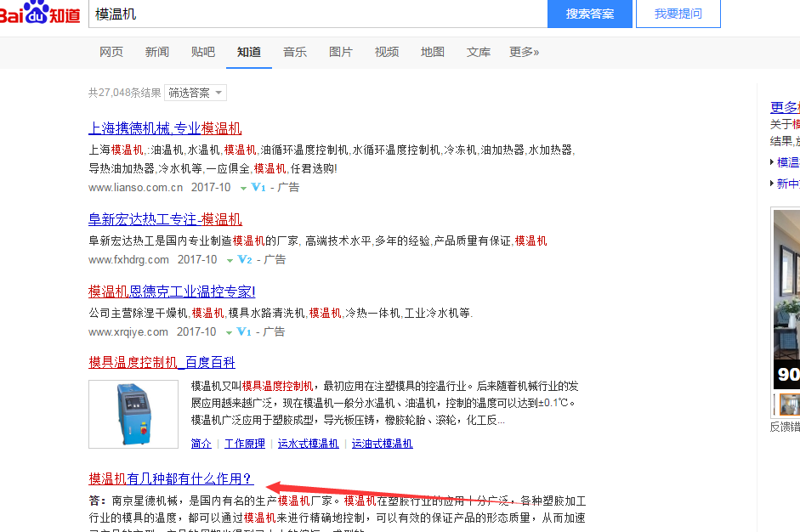Open the 模温机恩德克工业温控专家! link

click(x=172, y=291)
